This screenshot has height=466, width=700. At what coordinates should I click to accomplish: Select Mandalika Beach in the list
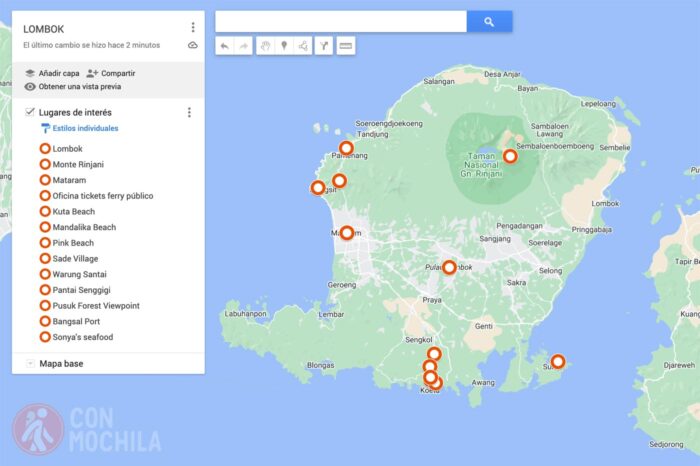[x=78, y=227]
